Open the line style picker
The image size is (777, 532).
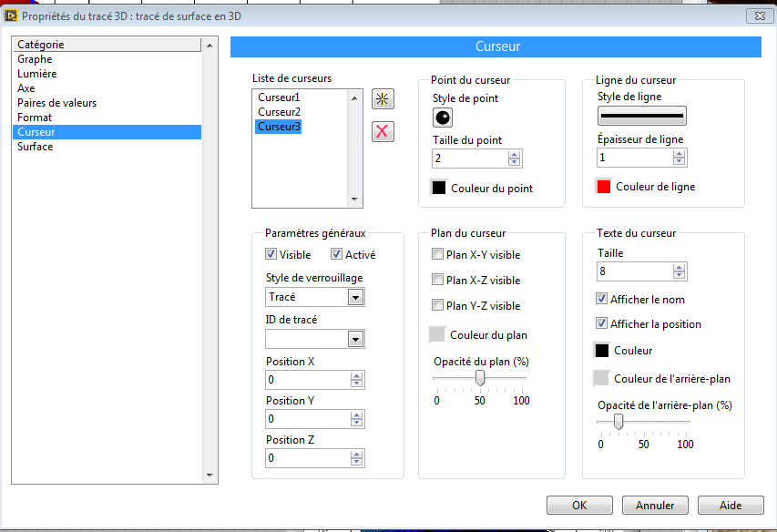pyautogui.click(x=641, y=116)
